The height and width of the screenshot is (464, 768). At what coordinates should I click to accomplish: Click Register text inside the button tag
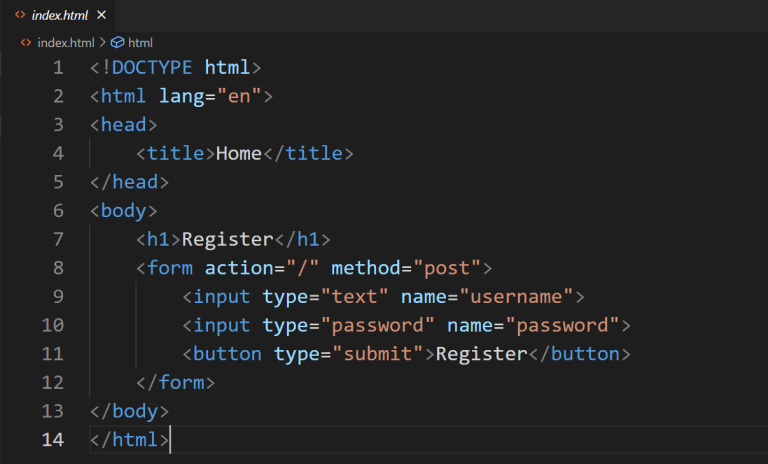click(481, 354)
